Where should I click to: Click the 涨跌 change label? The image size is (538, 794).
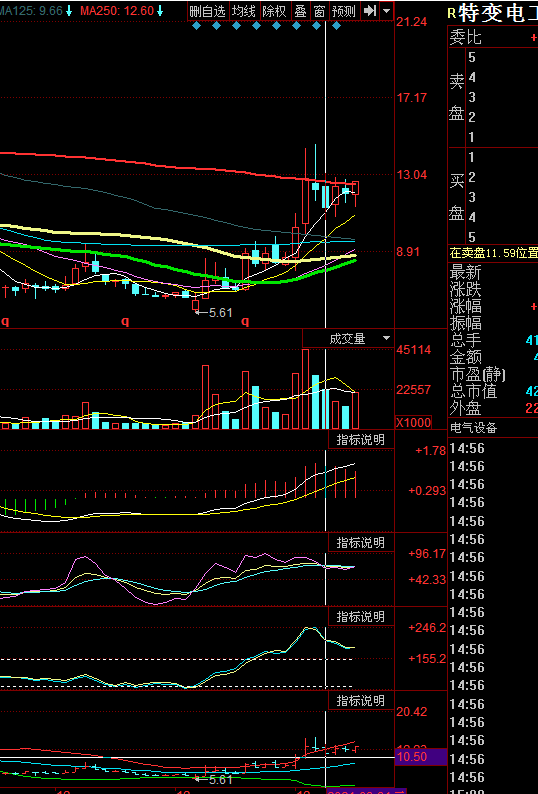tap(466, 289)
